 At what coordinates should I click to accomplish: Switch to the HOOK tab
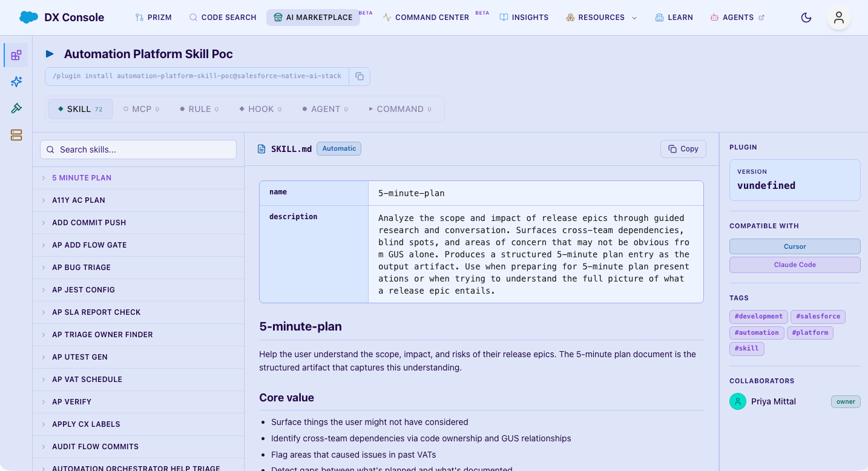point(260,109)
